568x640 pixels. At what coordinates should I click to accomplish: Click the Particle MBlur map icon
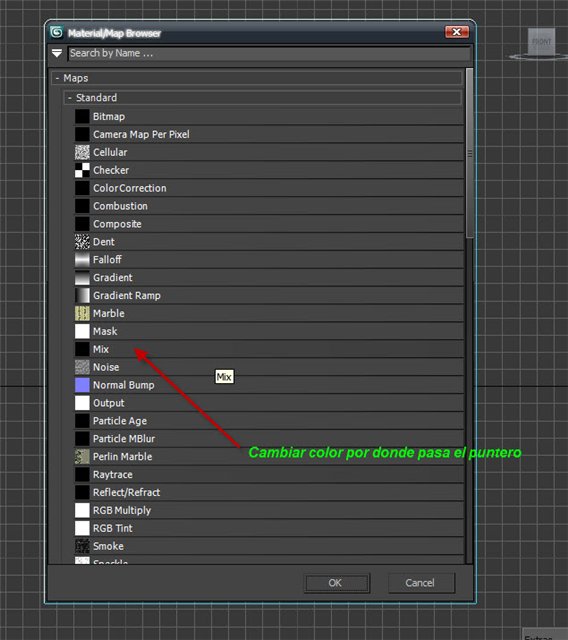(x=82, y=439)
